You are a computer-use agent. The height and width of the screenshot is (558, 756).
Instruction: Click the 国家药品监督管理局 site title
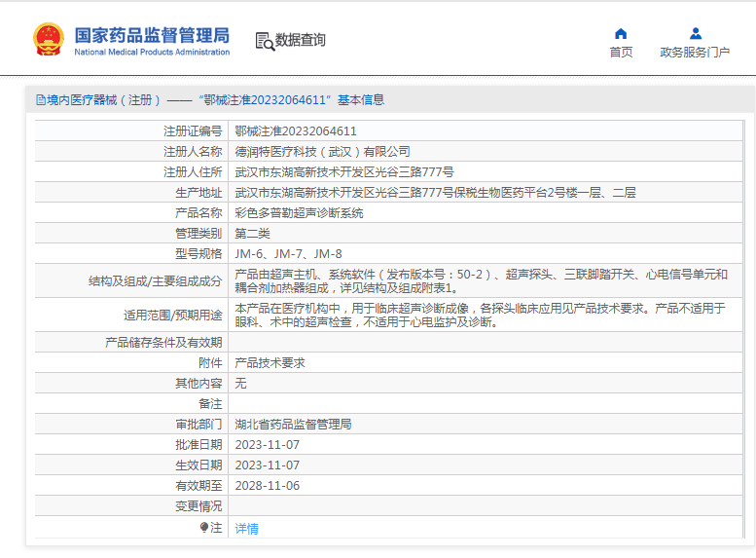[x=152, y=33]
